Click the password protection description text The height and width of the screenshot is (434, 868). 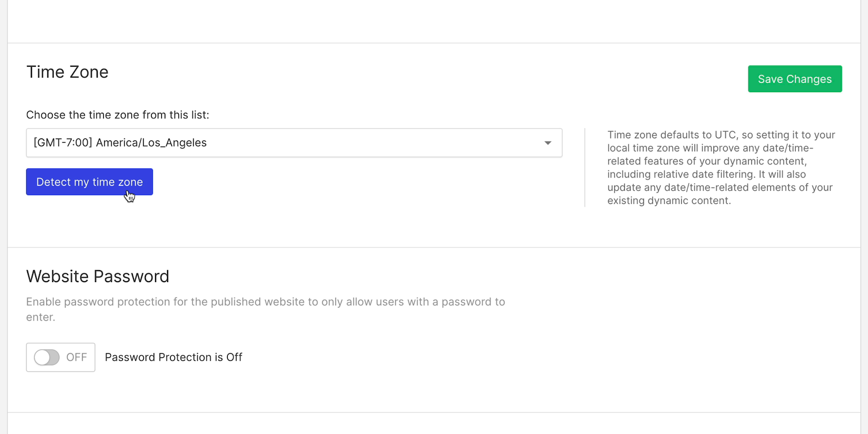pyautogui.click(x=265, y=302)
